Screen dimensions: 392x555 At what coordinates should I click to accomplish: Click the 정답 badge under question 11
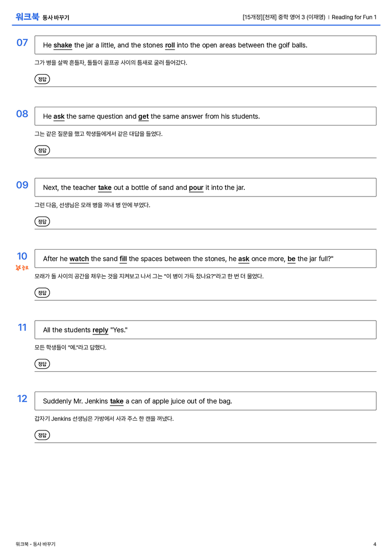[x=42, y=364]
